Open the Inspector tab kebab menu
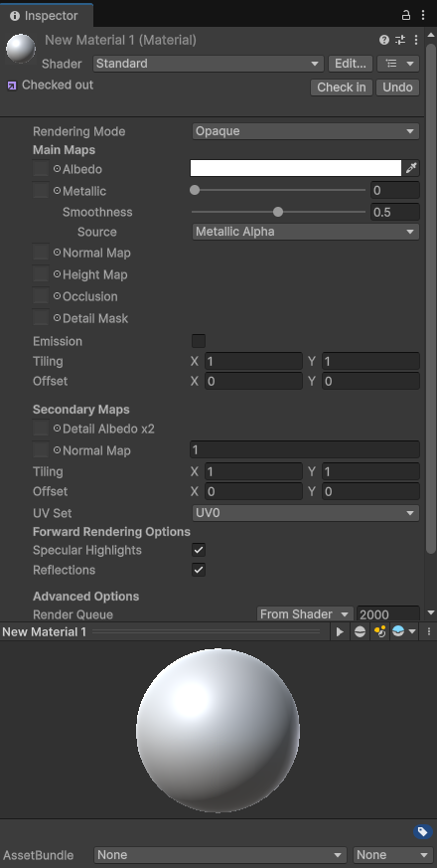 (x=423, y=16)
